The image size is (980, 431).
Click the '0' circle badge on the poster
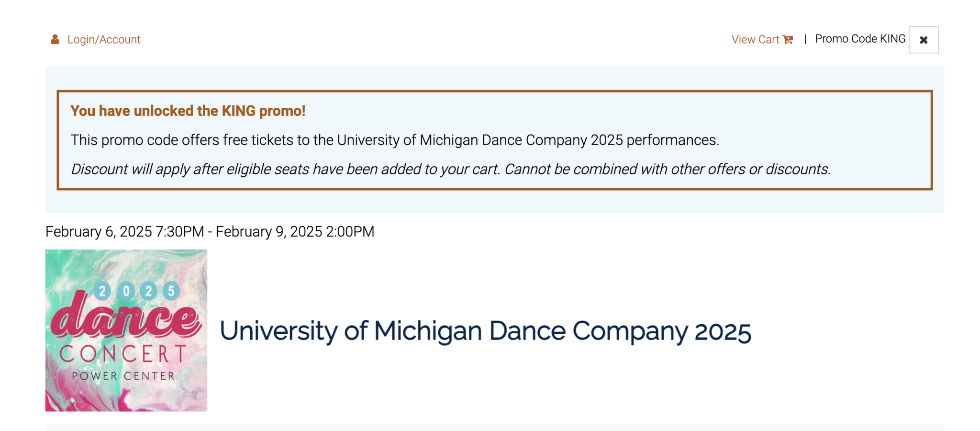coord(126,291)
